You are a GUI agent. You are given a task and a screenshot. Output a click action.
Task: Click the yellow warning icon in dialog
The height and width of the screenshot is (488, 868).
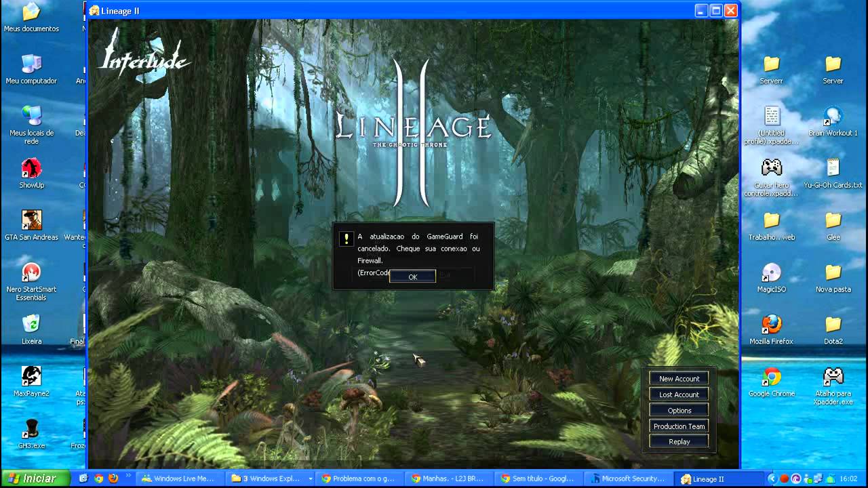(347, 239)
